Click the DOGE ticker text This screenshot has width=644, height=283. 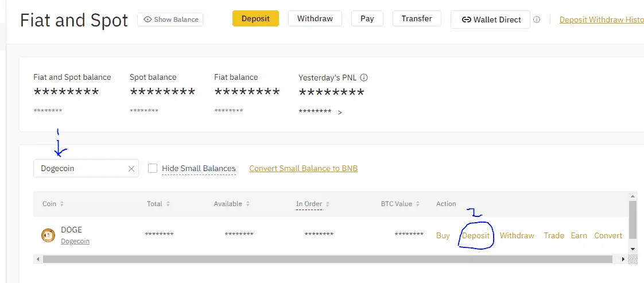click(72, 230)
